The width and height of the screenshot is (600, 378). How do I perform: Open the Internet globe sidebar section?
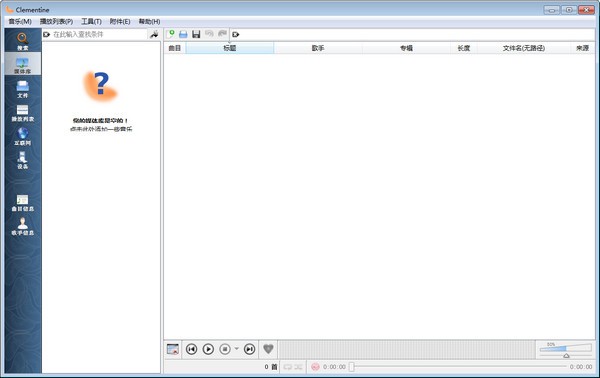pos(23,136)
